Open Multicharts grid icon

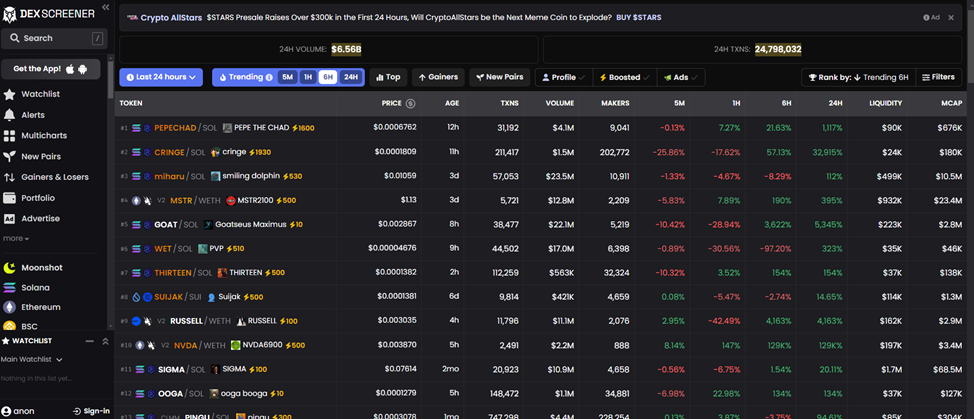[9, 135]
